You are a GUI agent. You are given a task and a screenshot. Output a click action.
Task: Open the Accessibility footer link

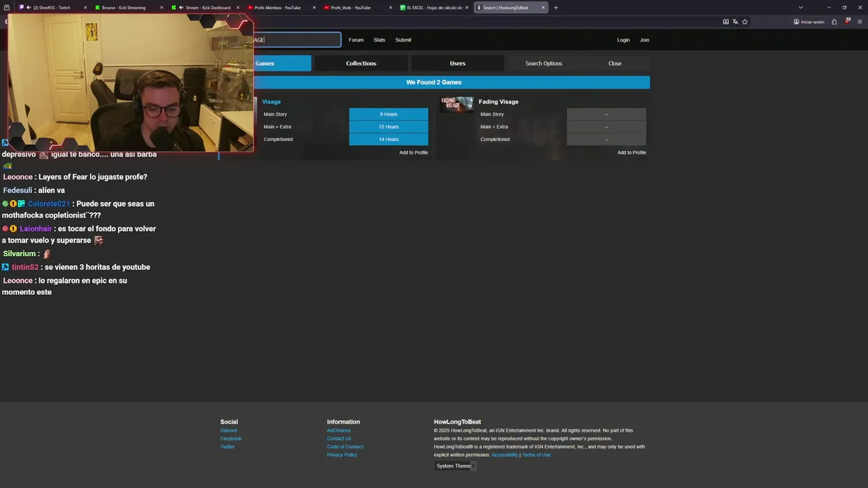coord(505,455)
